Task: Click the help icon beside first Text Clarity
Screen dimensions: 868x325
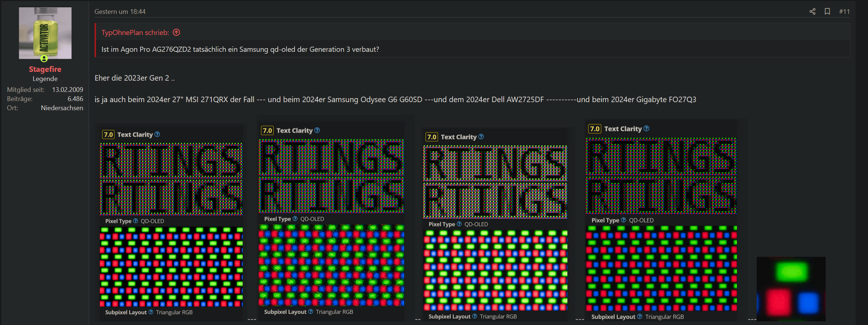Action: tap(157, 134)
